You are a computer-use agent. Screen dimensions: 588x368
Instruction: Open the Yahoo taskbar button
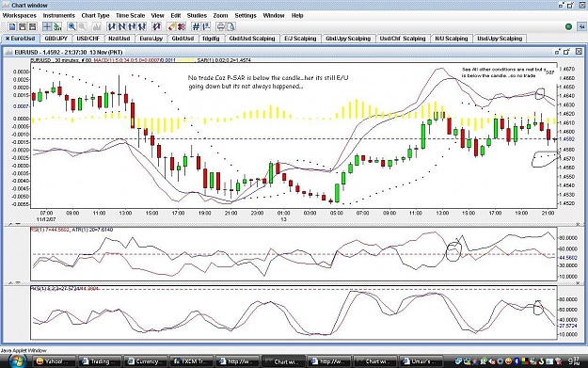[55, 361]
